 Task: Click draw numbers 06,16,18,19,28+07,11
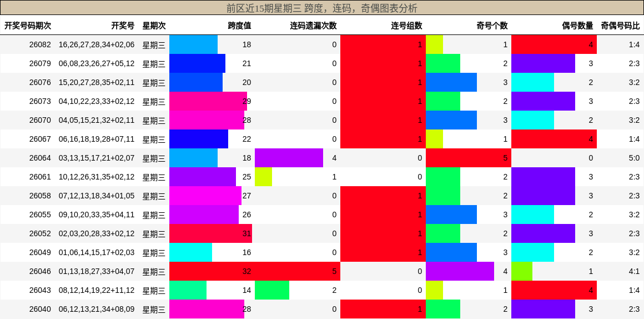click(x=97, y=139)
